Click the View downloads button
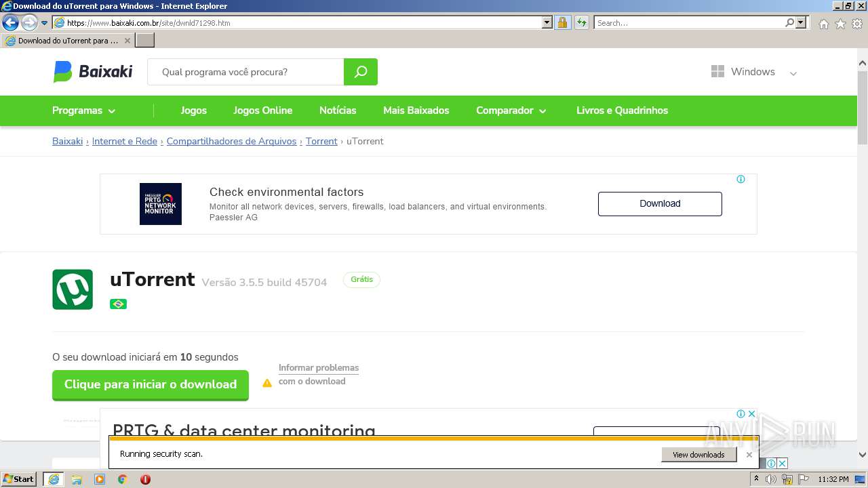Viewport: 868px width, 488px height. [x=698, y=455]
